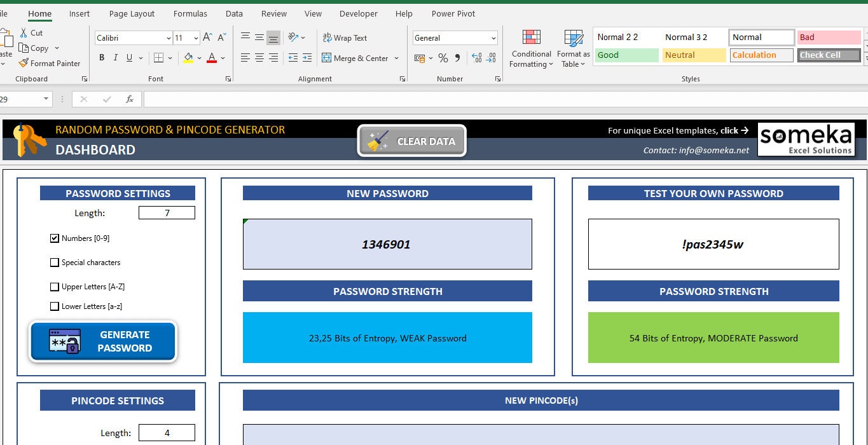This screenshot has width=868, height=445.
Task: Open Conditional Formatting
Action: pos(530,48)
